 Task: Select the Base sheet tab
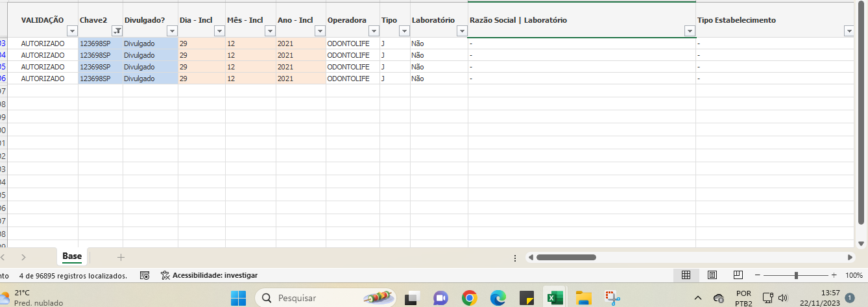[72, 256]
